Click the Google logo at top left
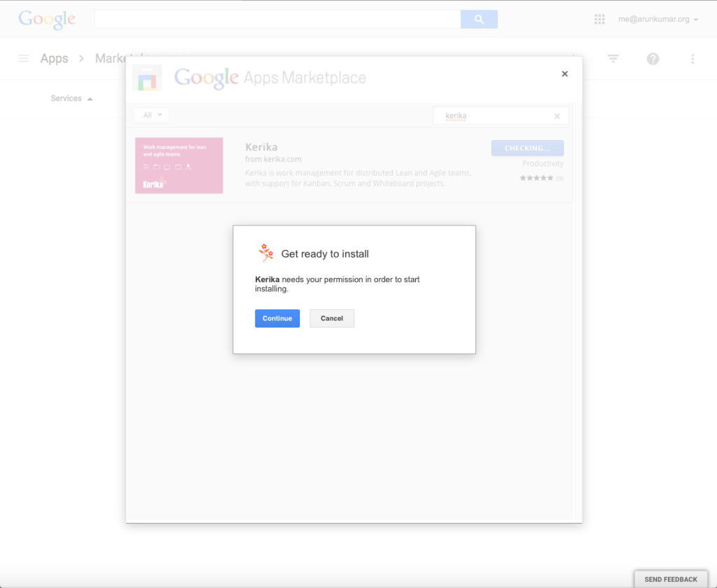Screen dimensions: 717x588 pos(47,20)
